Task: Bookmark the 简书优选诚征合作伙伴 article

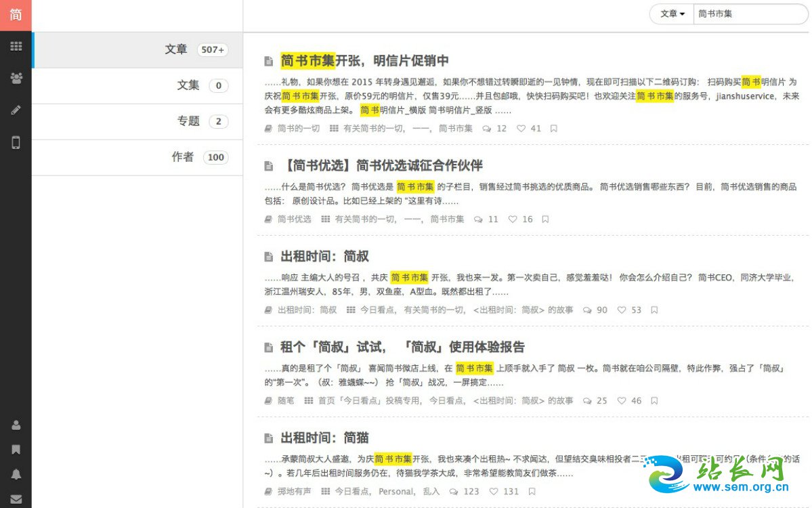Action: pyautogui.click(x=545, y=219)
